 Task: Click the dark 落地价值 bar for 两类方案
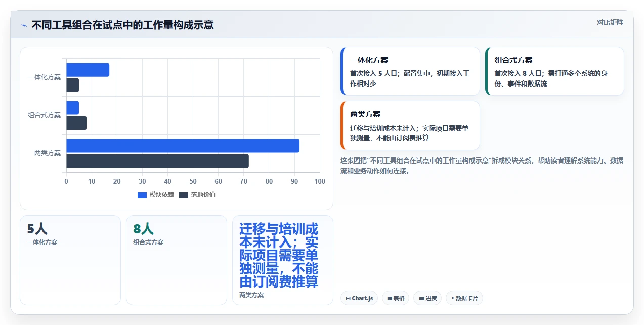pyautogui.click(x=157, y=161)
